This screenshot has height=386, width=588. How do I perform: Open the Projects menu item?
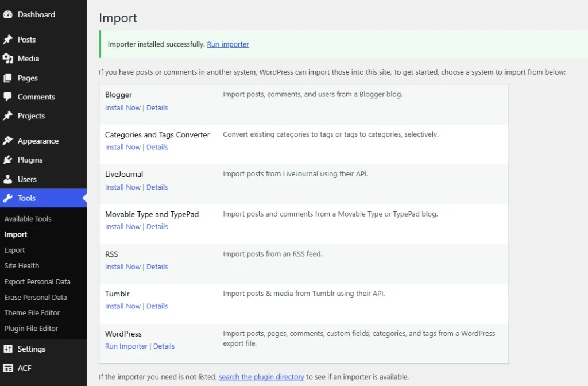click(31, 116)
